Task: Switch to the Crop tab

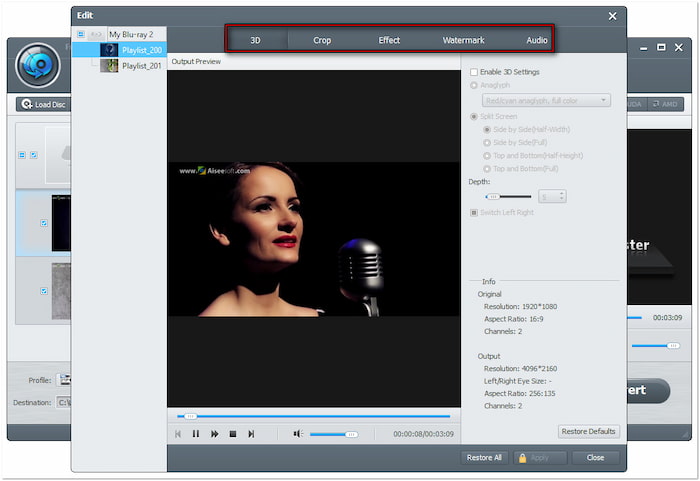Action: (321, 40)
